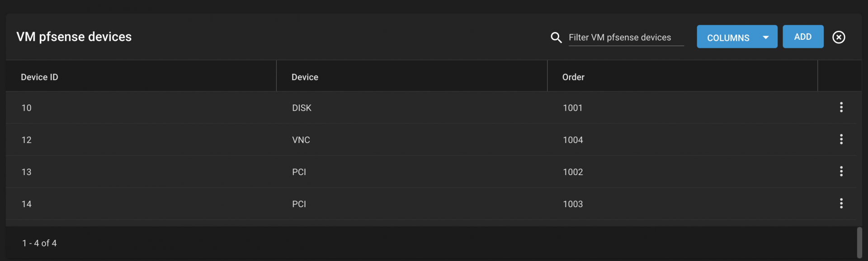Click the order value 1001 cell

point(572,108)
